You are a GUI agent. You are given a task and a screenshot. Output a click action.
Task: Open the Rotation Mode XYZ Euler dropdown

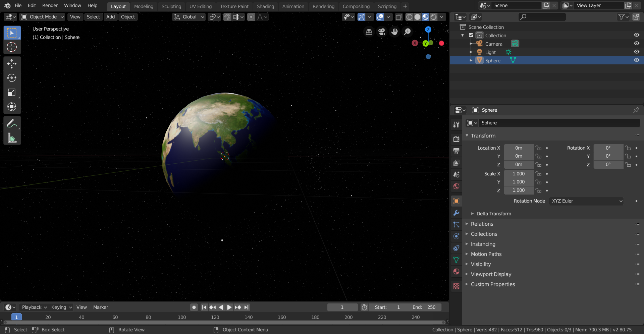tap(586, 201)
